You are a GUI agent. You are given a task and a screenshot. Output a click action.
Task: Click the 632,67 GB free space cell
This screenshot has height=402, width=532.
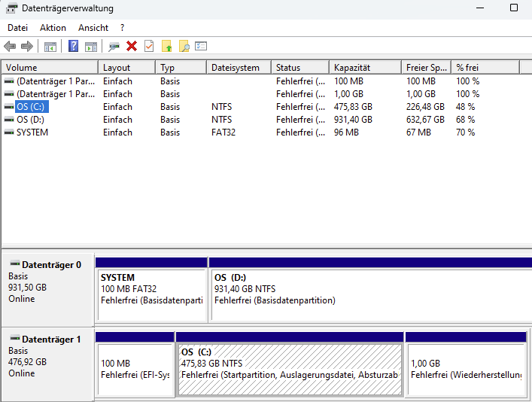click(425, 120)
